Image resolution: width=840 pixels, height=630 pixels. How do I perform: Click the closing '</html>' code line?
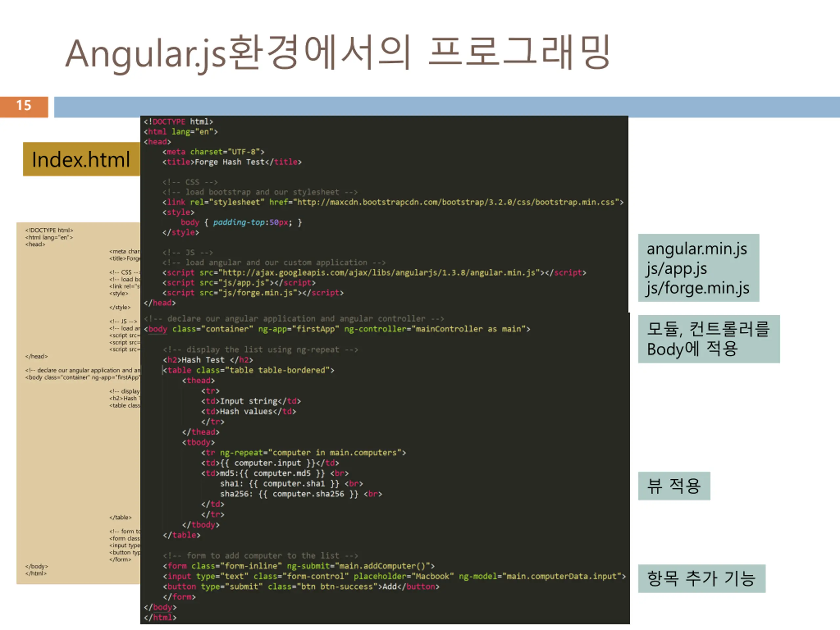click(x=160, y=618)
